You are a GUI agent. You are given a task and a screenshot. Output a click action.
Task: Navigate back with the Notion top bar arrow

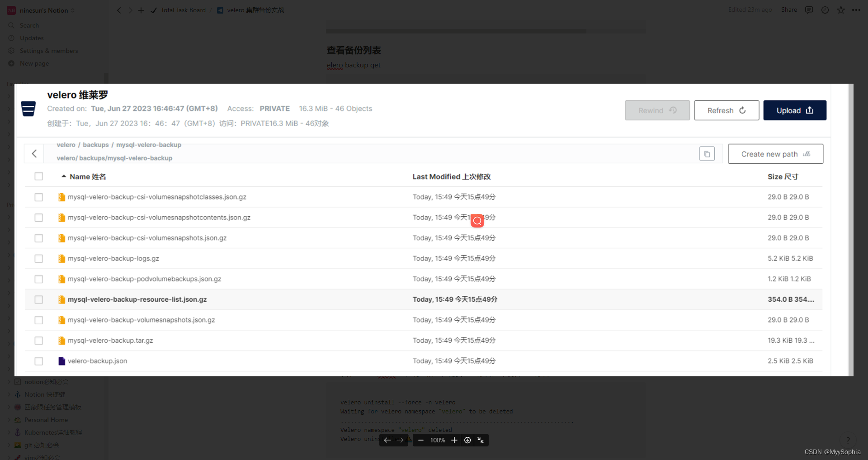click(119, 10)
